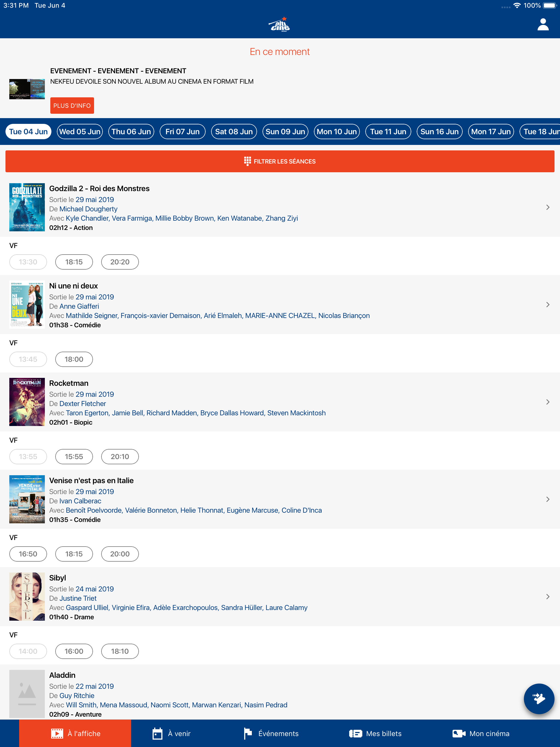Expand Venise n'est pas en Italie chevron

[x=547, y=499]
